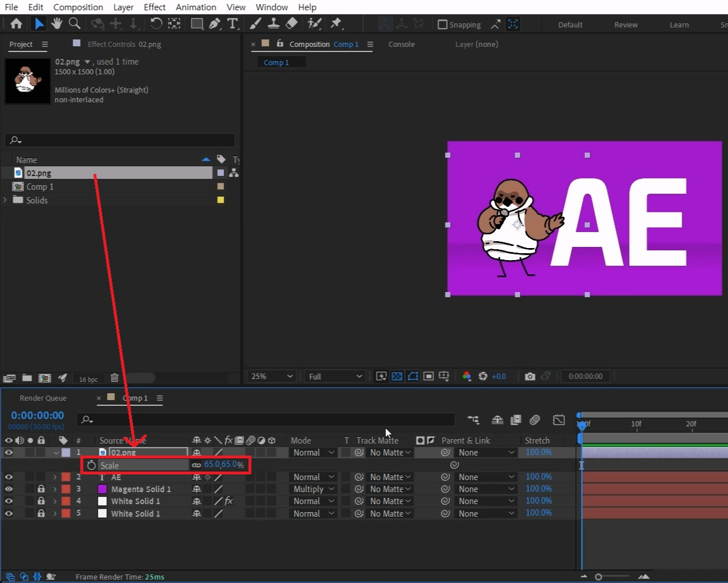This screenshot has width=728, height=583.
Task: Open the Full resolution dropdown
Action: (x=335, y=376)
